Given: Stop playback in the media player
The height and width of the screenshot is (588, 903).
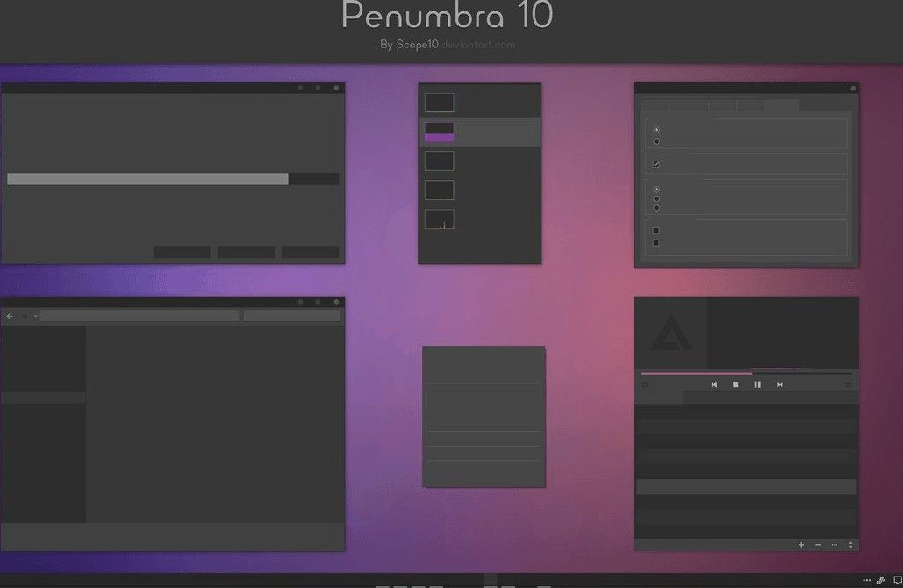Looking at the screenshot, I should 735,384.
